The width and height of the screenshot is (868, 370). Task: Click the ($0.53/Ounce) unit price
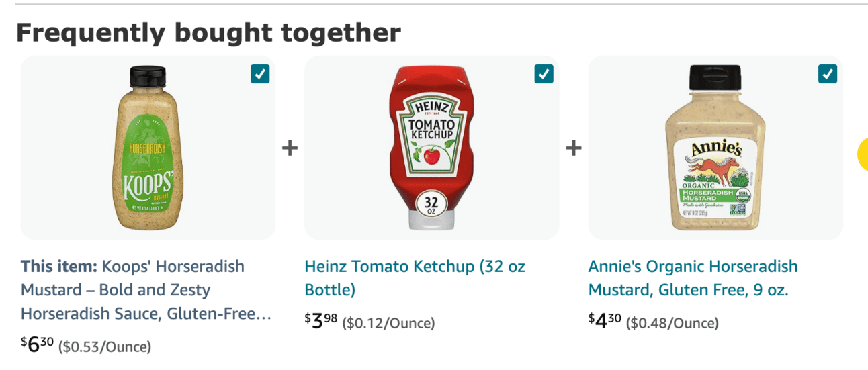pyautogui.click(x=105, y=347)
